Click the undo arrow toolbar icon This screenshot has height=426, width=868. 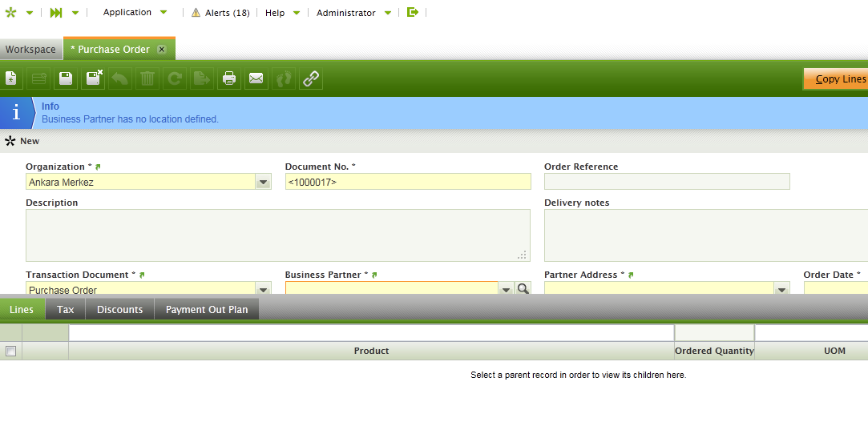click(119, 78)
